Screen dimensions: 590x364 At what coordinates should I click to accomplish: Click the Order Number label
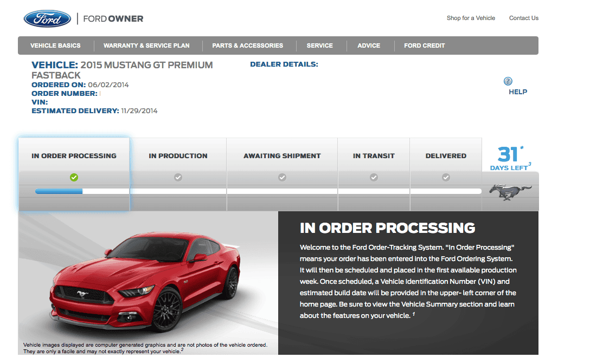(x=65, y=94)
